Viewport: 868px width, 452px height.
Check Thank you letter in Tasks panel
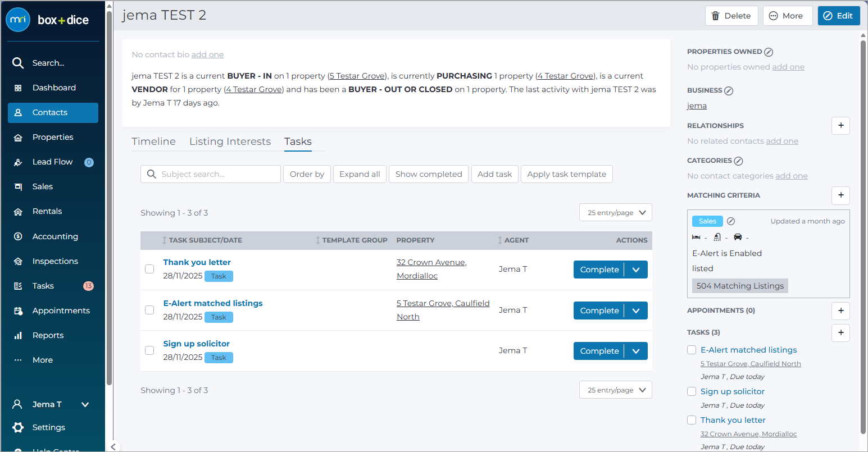tap(692, 420)
